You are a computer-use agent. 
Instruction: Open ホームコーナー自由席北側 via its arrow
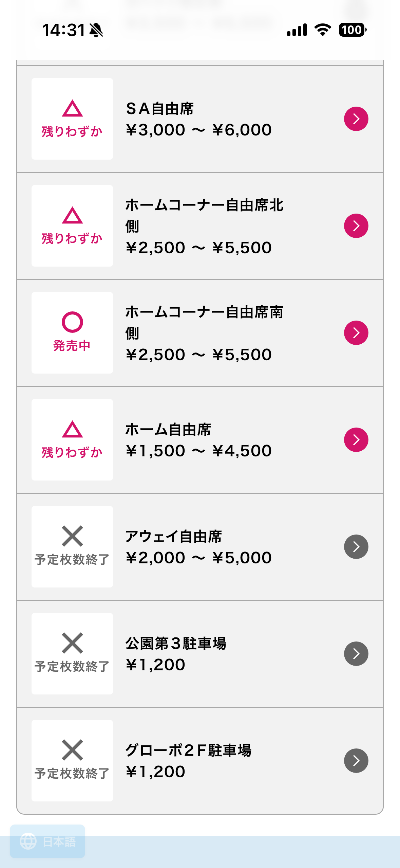pos(356,226)
